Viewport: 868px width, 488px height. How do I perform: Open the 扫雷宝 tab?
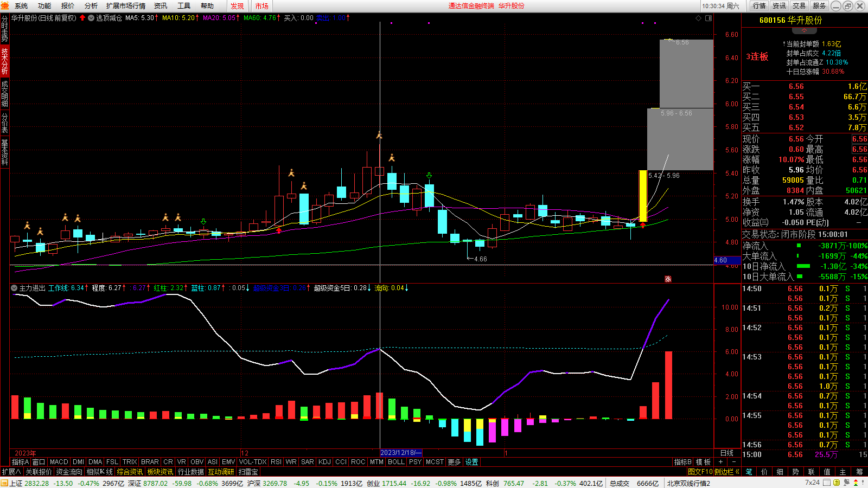coord(248,472)
